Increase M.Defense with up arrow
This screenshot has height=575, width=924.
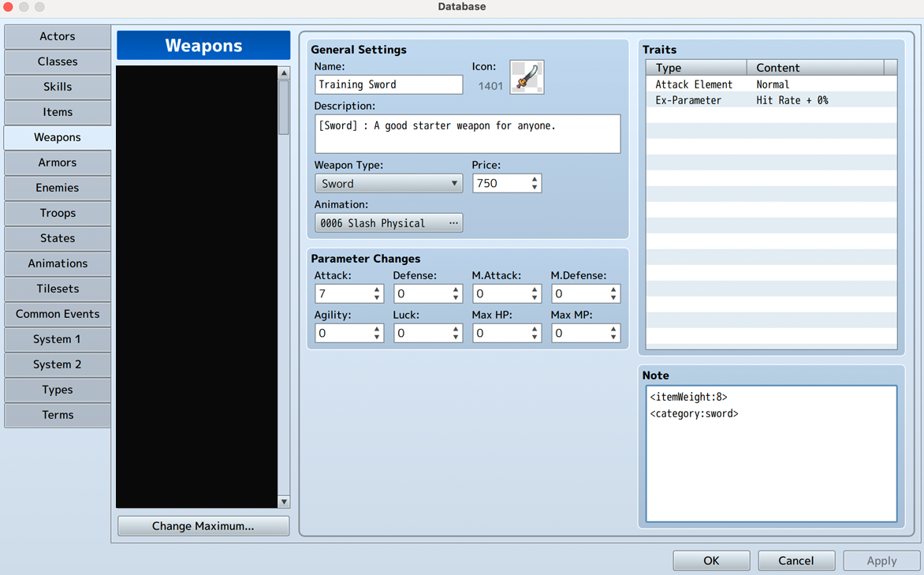click(613, 289)
